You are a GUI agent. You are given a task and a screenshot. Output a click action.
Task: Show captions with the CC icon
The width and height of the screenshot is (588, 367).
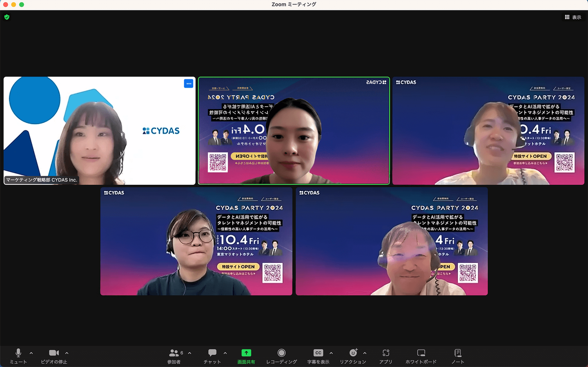(x=318, y=356)
